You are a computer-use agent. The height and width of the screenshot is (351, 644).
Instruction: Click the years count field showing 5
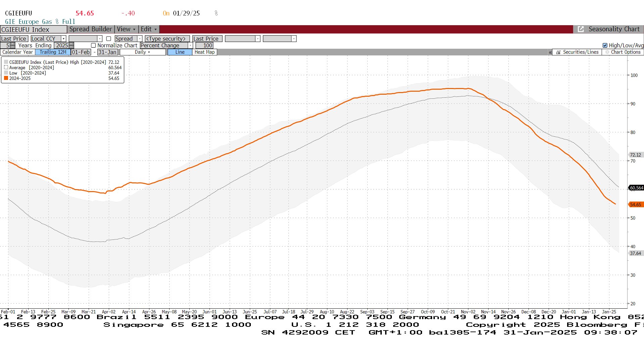[5, 45]
